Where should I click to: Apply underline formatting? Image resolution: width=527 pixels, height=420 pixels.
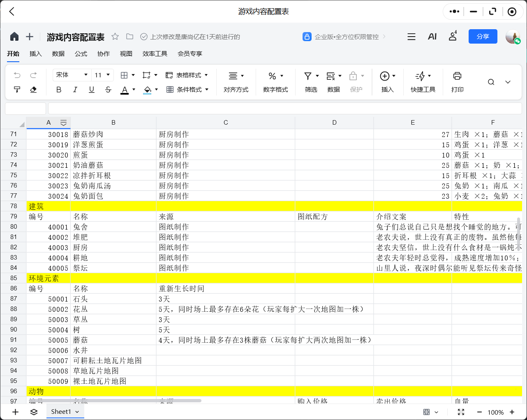pos(92,89)
